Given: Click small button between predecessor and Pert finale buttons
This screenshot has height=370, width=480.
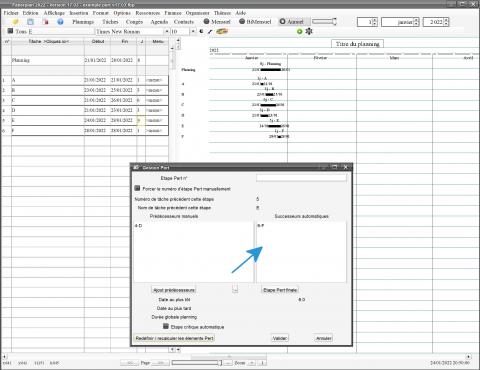Looking at the screenshot, I should pos(235,289).
